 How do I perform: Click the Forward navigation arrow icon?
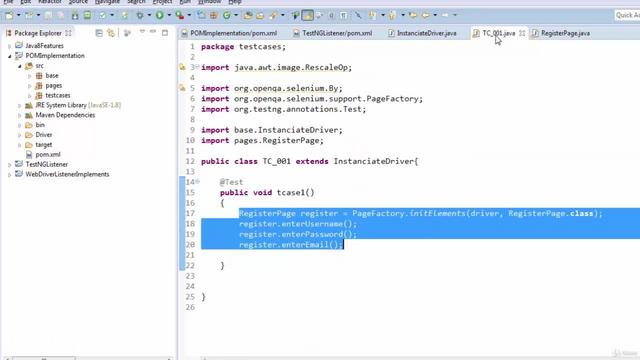(445, 15)
